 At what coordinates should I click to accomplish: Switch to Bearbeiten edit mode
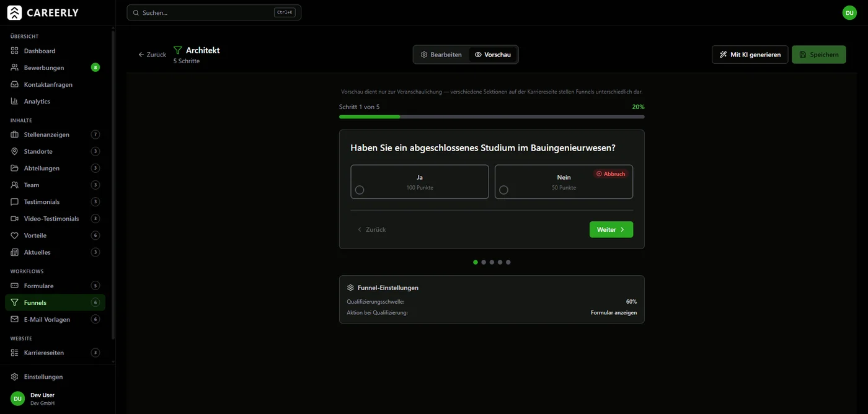(441, 55)
